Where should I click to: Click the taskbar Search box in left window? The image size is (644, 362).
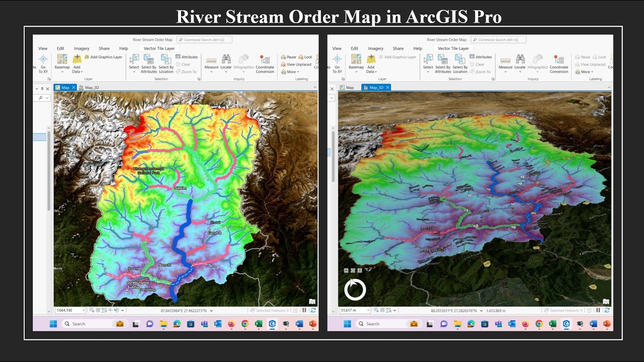coord(95,324)
